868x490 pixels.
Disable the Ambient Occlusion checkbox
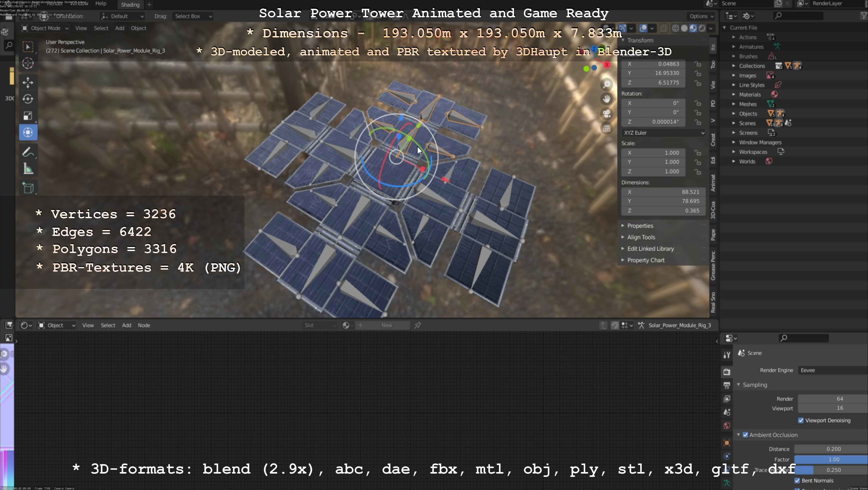click(745, 435)
